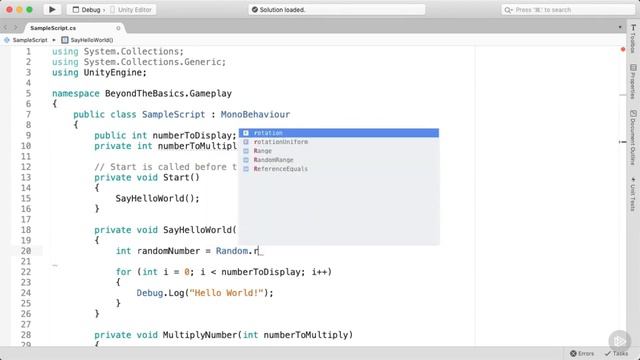Click the Solution loaded status bar
Viewport: 640px width, 360px height.
click(x=337, y=9)
